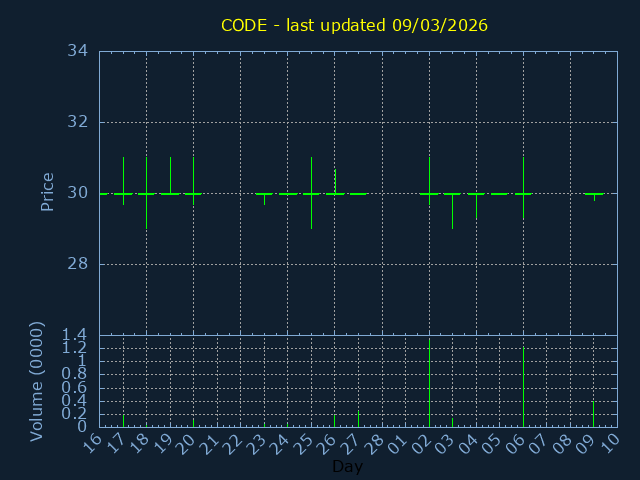640x480 pixels.
Task: Click the "Price" y-axis label
Action: tap(47, 191)
